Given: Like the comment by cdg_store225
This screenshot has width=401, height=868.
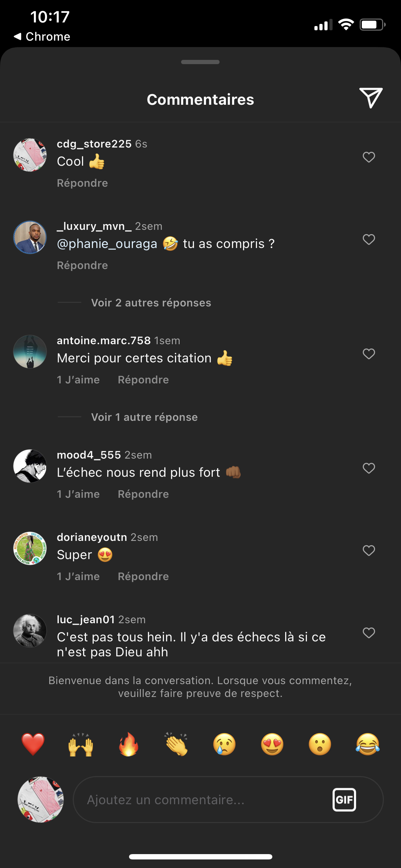Looking at the screenshot, I should [369, 157].
